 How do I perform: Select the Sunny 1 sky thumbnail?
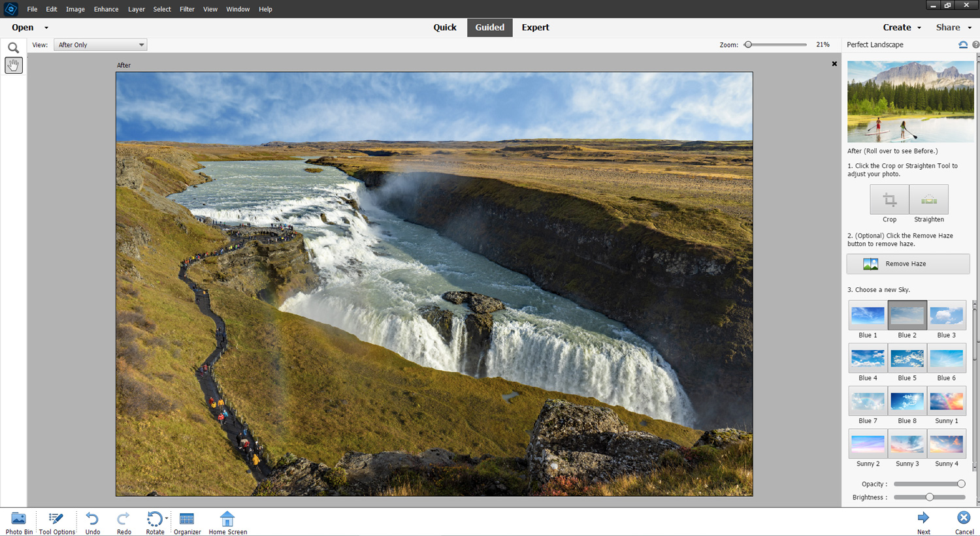(947, 401)
